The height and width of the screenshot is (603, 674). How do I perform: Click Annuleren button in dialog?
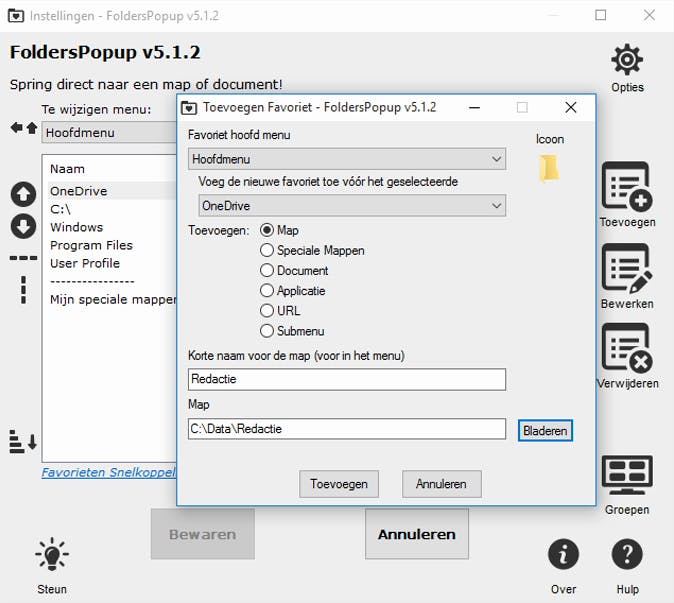tap(441, 484)
